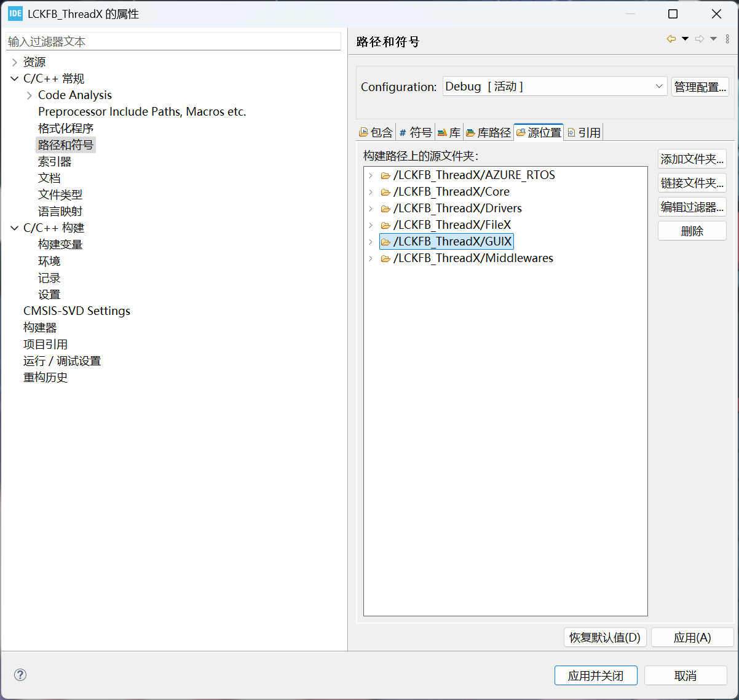Click the Drivers folder icon

[x=385, y=209]
